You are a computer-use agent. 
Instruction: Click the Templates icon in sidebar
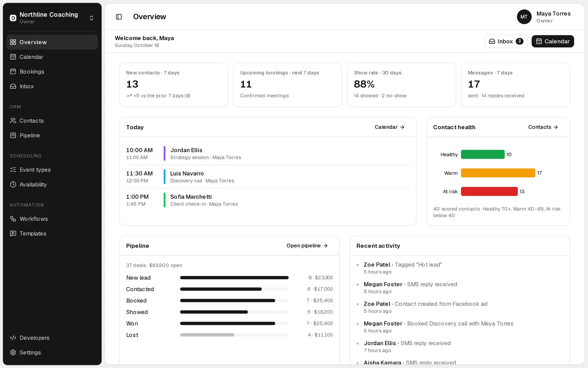point(13,234)
